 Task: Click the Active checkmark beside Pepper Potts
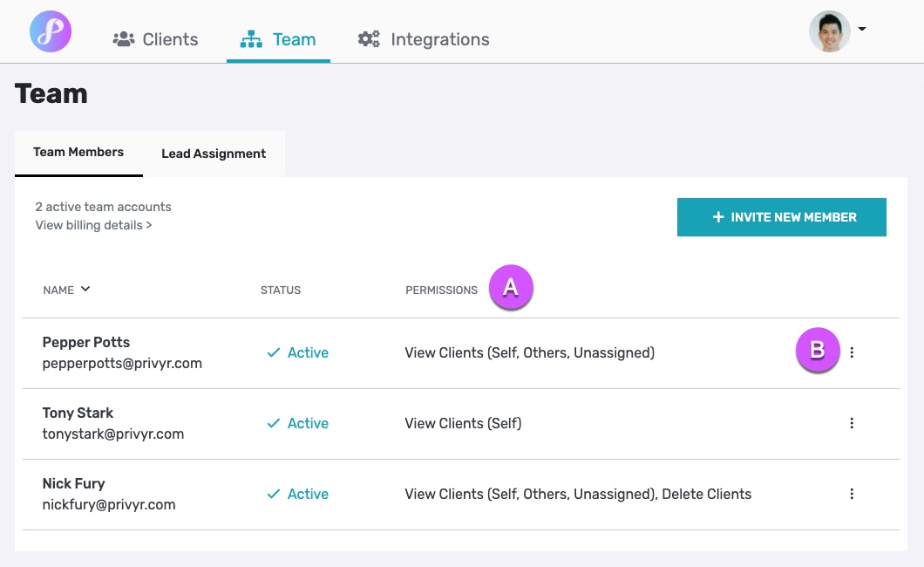(x=273, y=352)
